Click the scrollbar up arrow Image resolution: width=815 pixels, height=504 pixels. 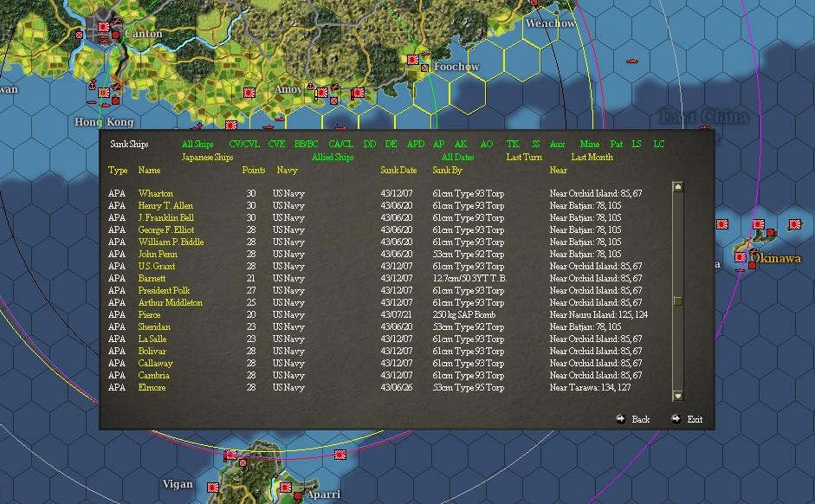point(678,186)
